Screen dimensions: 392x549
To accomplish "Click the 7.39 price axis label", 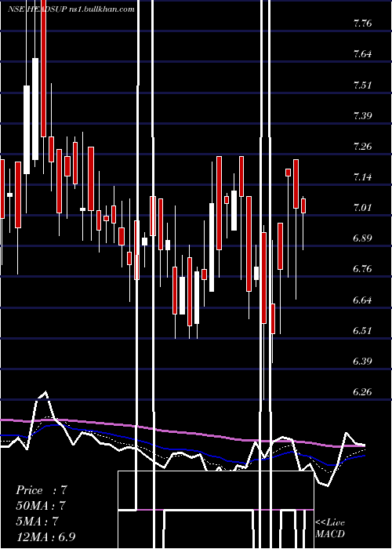I will click(x=362, y=116).
